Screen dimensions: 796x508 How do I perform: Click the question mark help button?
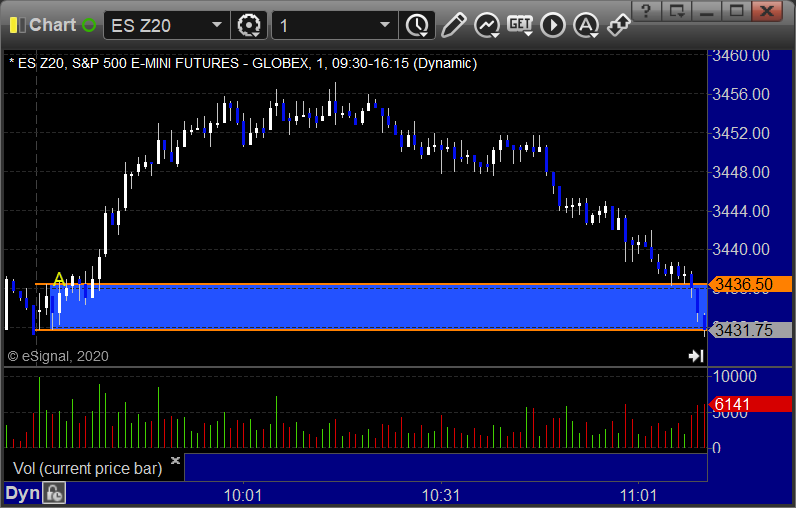(x=646, y=11)
